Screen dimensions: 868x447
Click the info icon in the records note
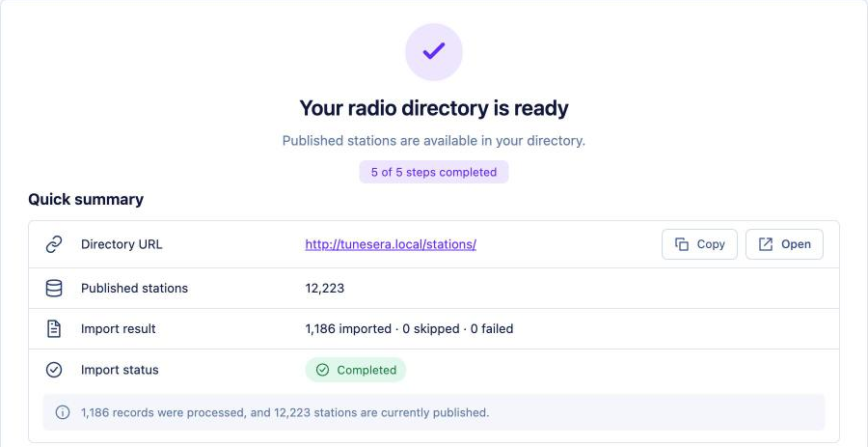click(x=63, y=412)
